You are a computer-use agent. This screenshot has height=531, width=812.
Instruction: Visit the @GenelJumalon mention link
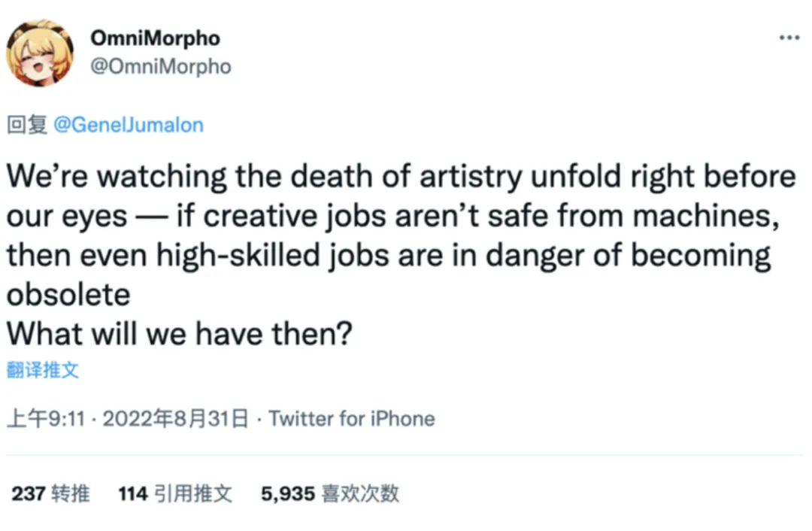point(129,124)
